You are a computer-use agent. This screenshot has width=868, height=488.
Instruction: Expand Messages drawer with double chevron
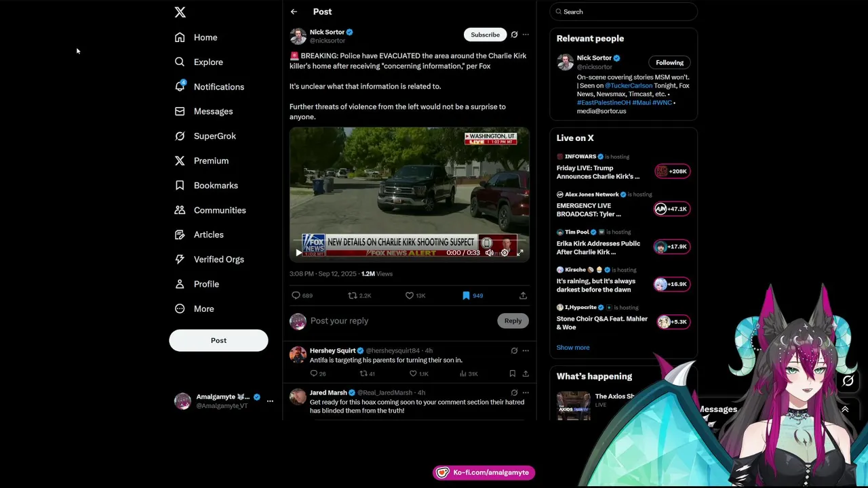coord(845,409)
